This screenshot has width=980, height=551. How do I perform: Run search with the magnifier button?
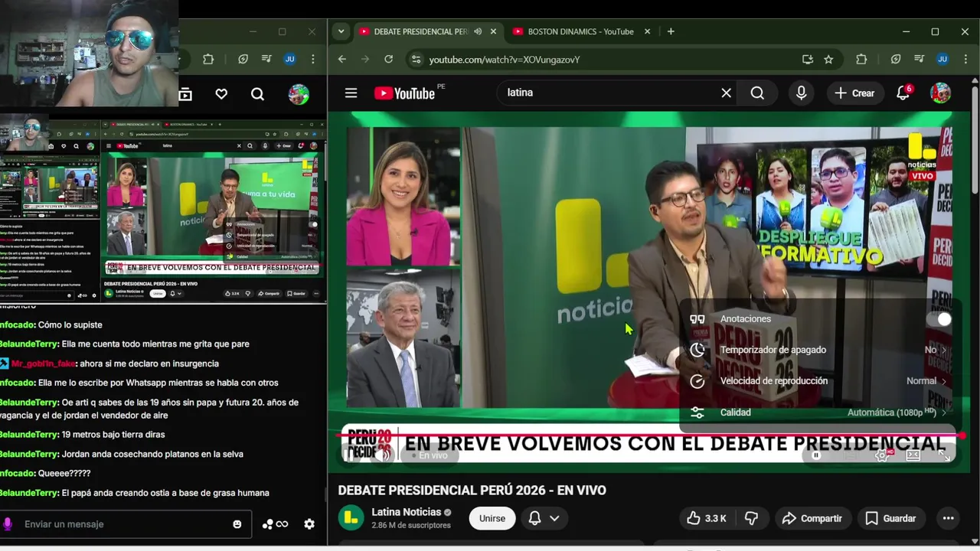757,93
